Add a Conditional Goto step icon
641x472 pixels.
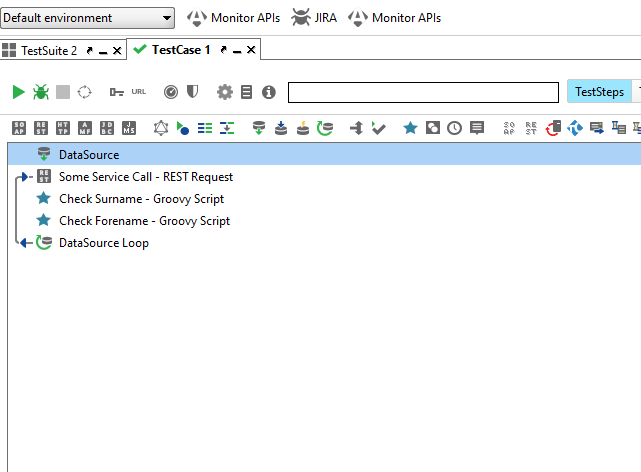coord(357,128)
